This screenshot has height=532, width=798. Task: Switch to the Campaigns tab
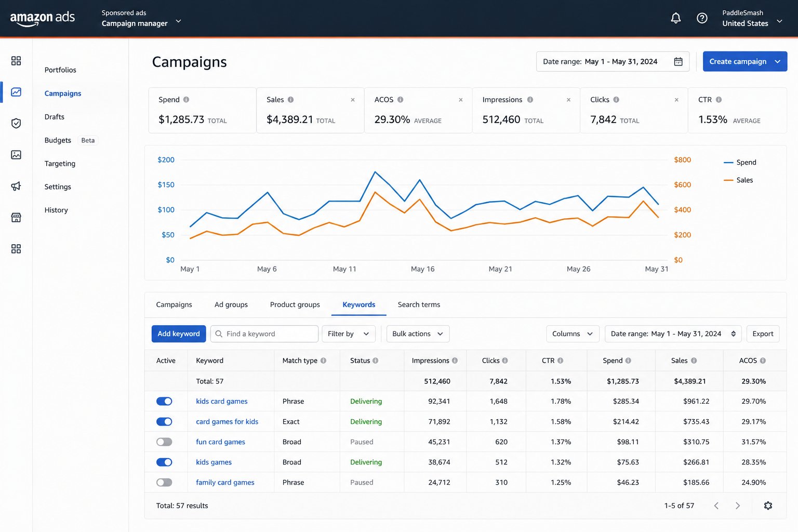(174, 304)
